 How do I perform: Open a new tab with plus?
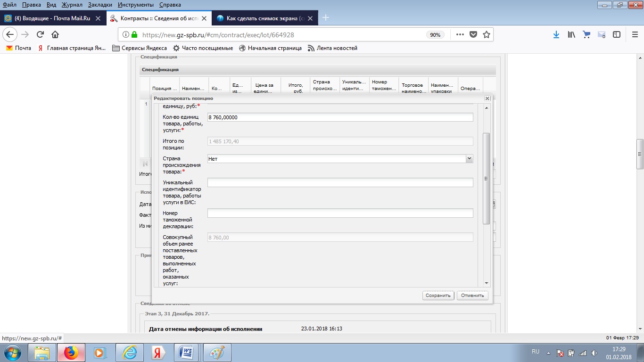coord(325,18)
